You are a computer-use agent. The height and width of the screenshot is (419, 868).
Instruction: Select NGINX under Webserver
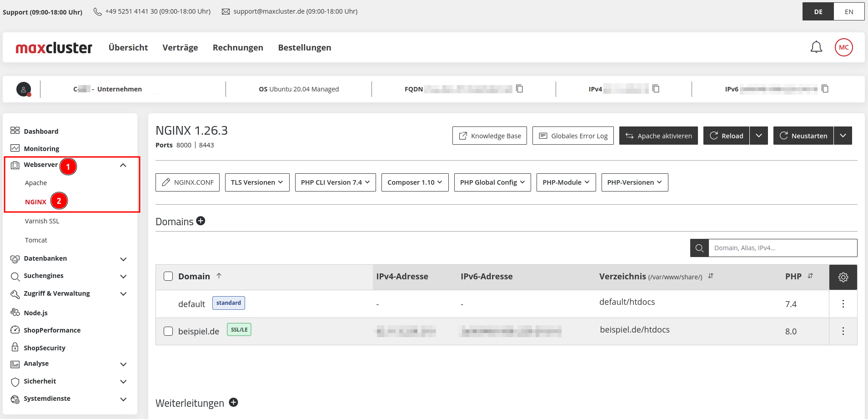[x=35, y=202]
